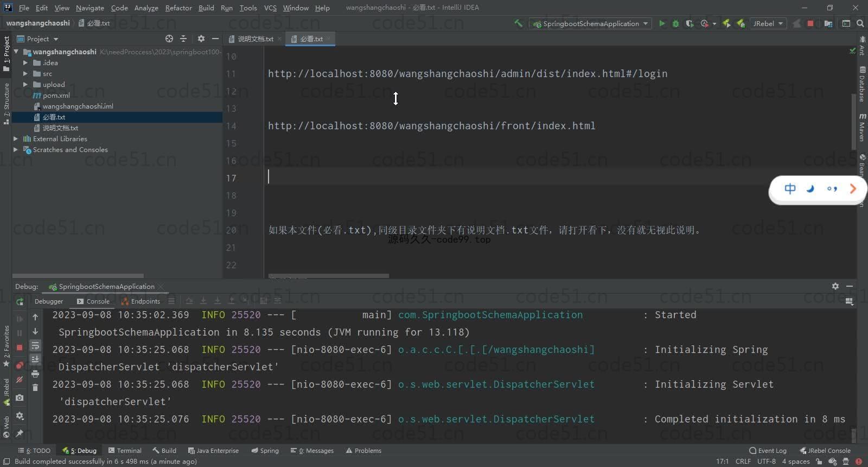Image resolution: width=868 pixels, height=467 pixels.
Task: Expand the .idea folder
Action: (25, 63)
